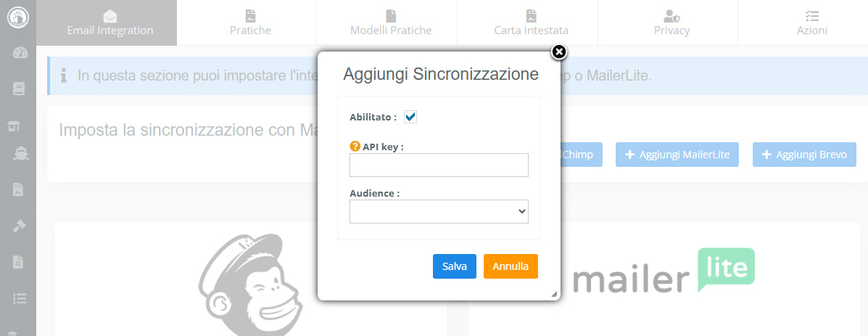Click the gavel auction icon in sidebar
Screen dimensions: 868x336
point(20,226)
